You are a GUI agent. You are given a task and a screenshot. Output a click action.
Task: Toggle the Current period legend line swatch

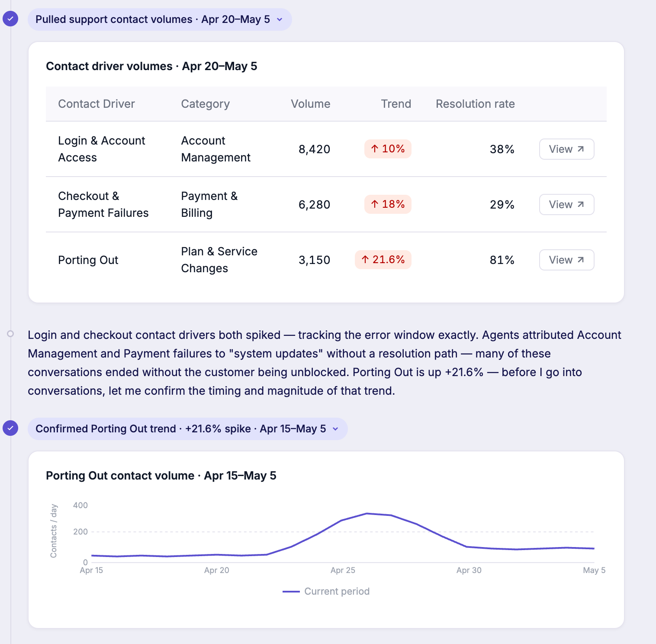pyautogui.click(x=291, y=592)
